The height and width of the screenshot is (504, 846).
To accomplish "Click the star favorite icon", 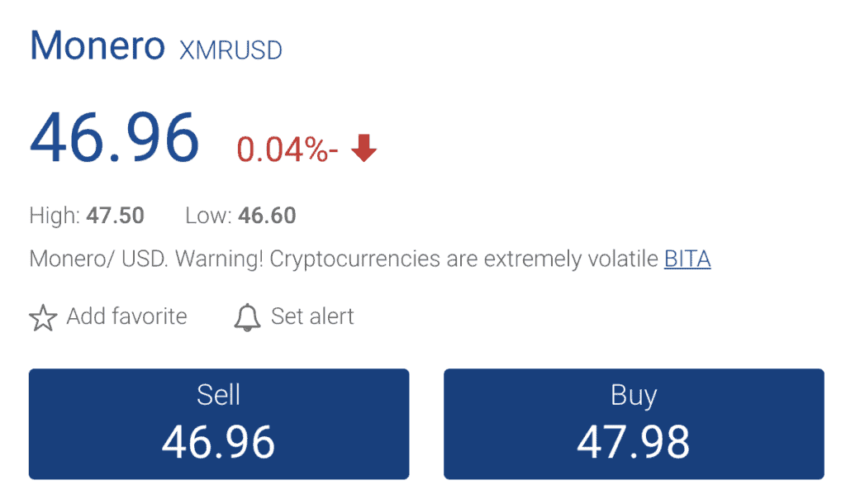I will tap(43, 318).
